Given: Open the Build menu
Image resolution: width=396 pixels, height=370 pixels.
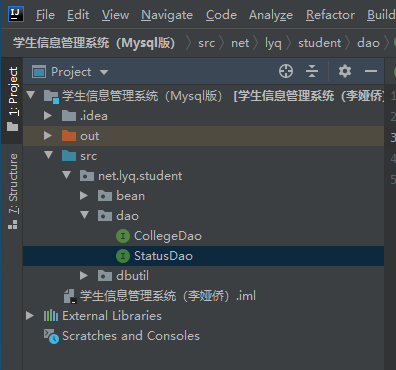Looking at the screenshot, I should (x=381, y=15).
